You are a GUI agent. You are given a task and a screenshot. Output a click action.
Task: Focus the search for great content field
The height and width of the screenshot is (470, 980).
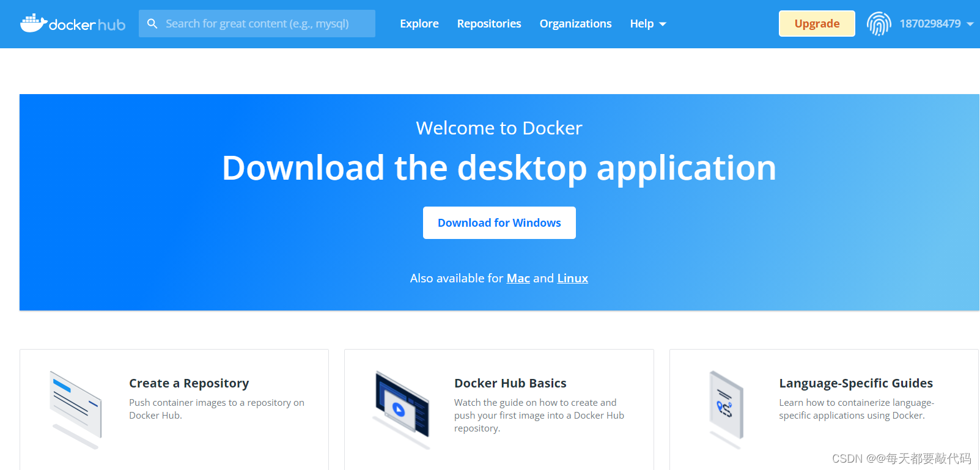click(257, 24)
